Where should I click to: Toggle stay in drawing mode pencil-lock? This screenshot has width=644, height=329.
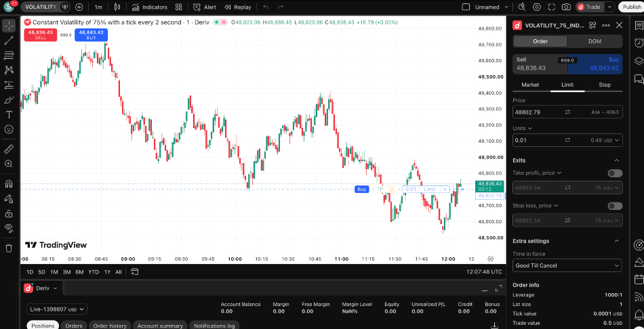point(9,198)
